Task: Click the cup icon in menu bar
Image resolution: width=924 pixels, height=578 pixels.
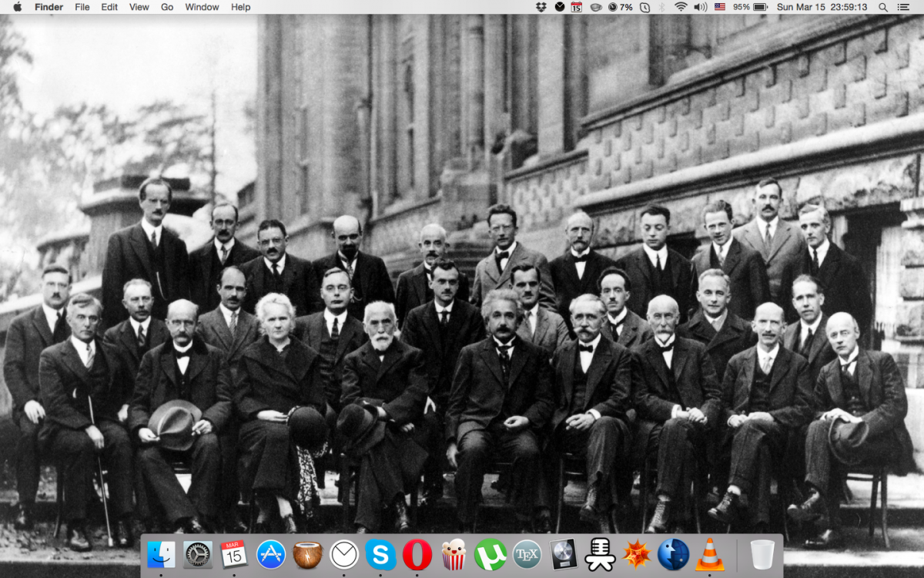Action: click(x=596, y=7)
